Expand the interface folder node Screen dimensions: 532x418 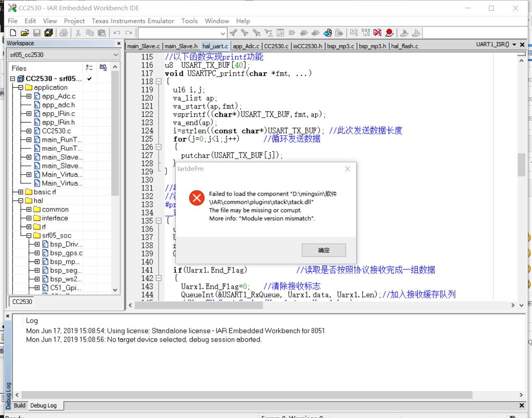click(29, 218)
